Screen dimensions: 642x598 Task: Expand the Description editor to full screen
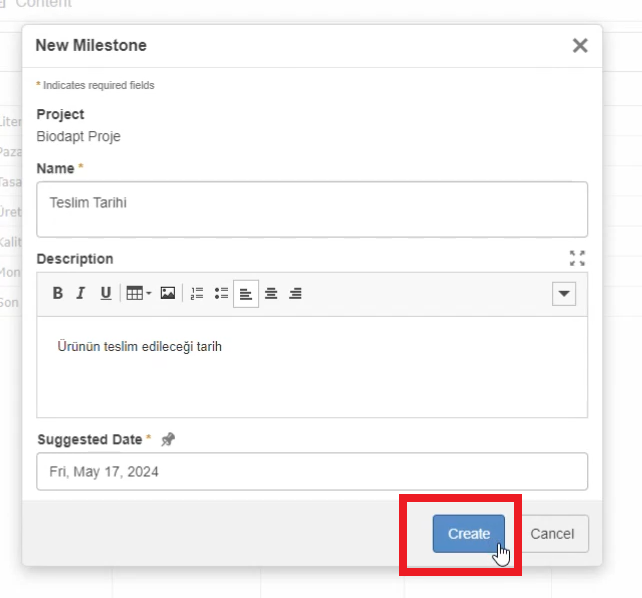tap(577, 258)
